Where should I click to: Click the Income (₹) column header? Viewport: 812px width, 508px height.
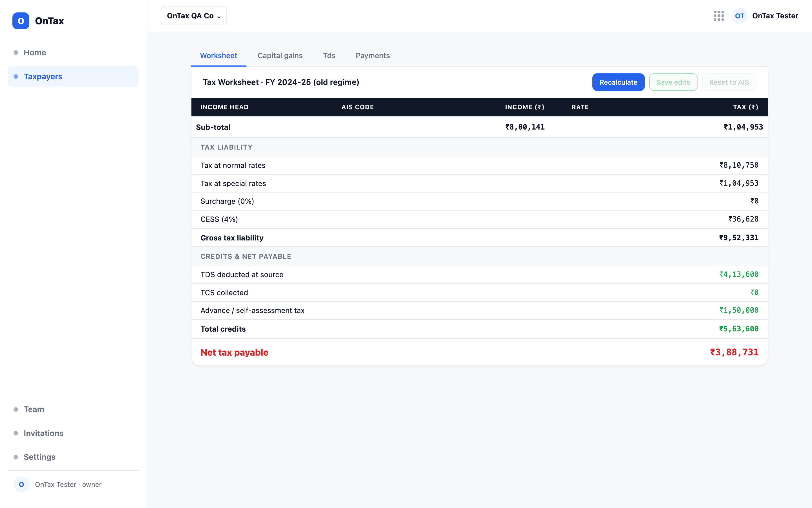[x=524, y=107]
